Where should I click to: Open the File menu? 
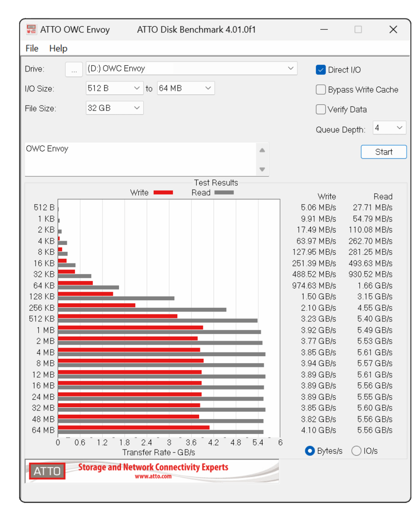32,48
